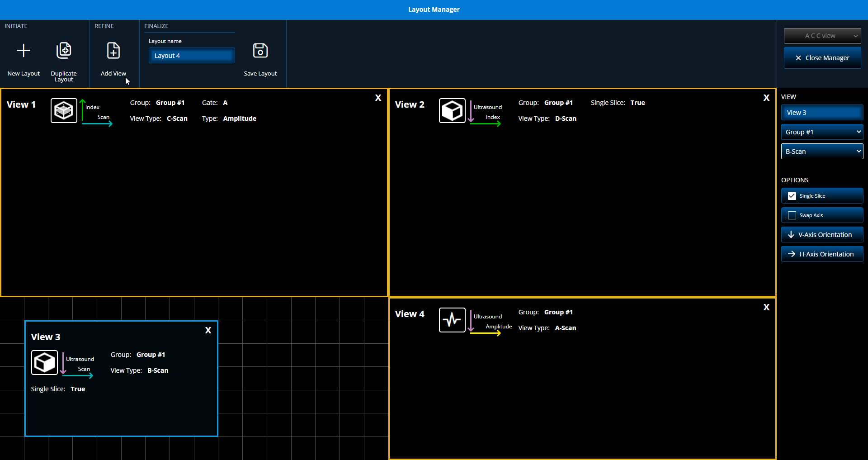
Task: Uncheck the Single Slice checkbox
Action: (792, 196)
